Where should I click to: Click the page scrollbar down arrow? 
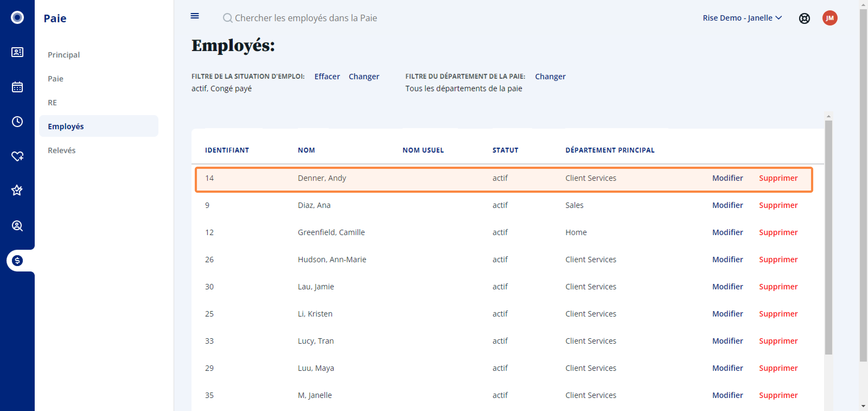[x=863, y=406]
